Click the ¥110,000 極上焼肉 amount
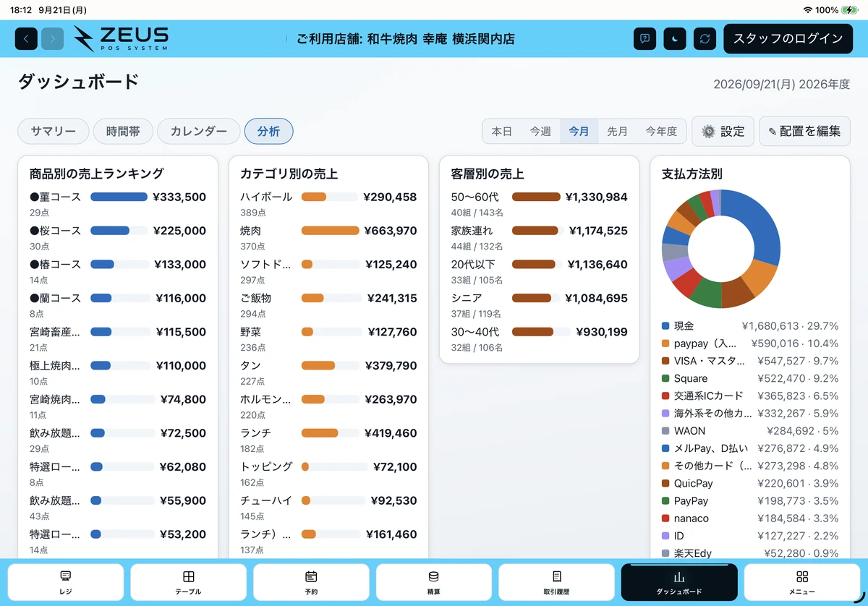This screenshot has height=606, width=868. pos(181,366)
